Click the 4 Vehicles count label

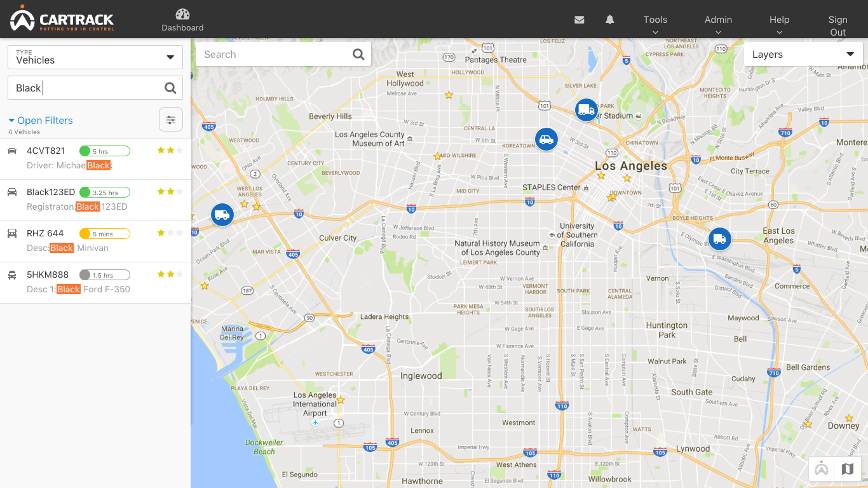point(24,132)
